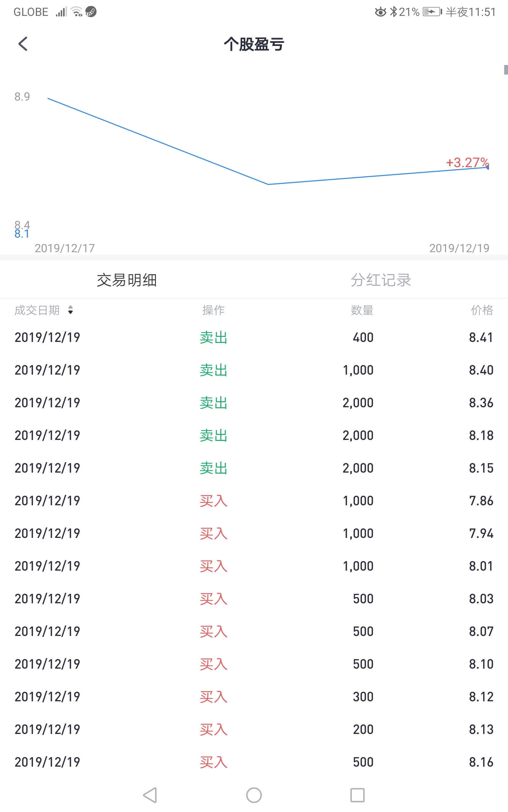This screenshot has width=508, height=812.
Task: Tap the GLOBE carrier label
Action: click(31, 12)
